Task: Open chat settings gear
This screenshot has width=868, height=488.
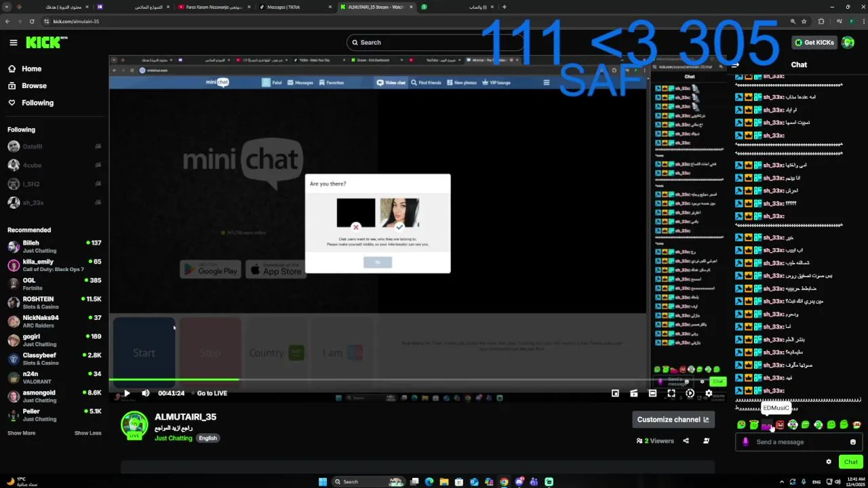Action: tap(828, 462)
